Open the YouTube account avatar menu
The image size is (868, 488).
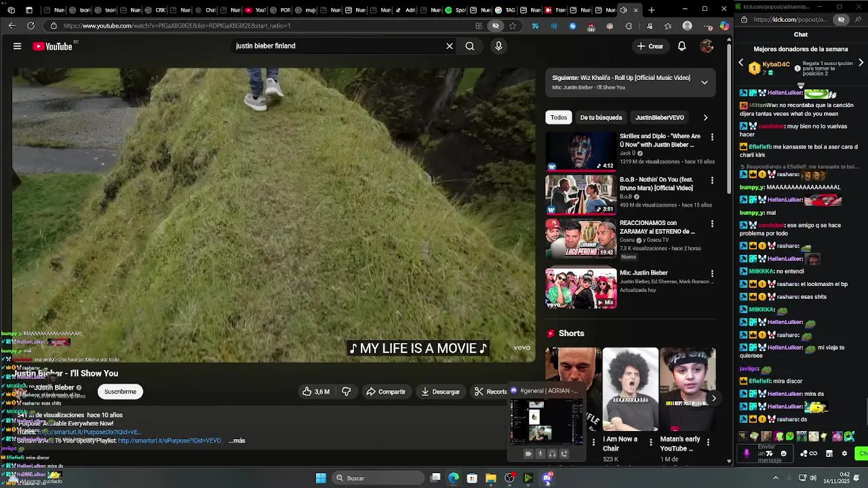[x=707, y=46]
